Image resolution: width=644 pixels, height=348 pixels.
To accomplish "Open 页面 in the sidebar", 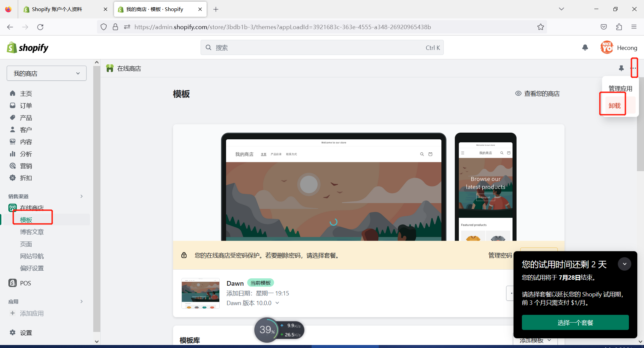I will [26, 244].
